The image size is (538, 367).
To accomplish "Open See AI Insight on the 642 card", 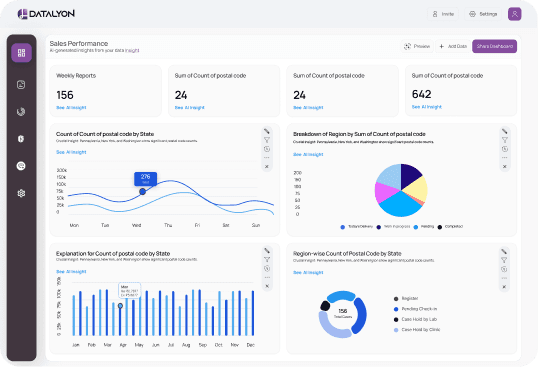I will pos(426,107).
